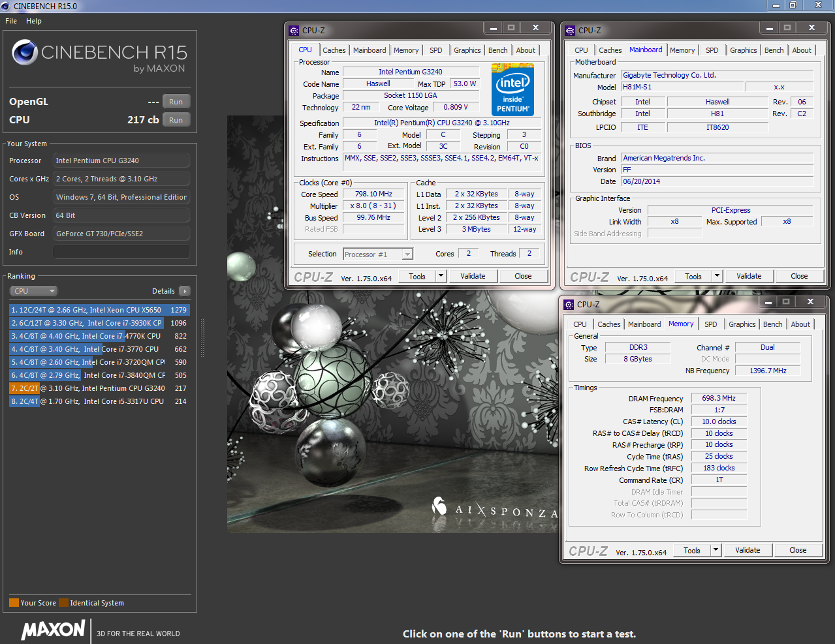Open SPD tab in CPU window

(x=436, y=50)
